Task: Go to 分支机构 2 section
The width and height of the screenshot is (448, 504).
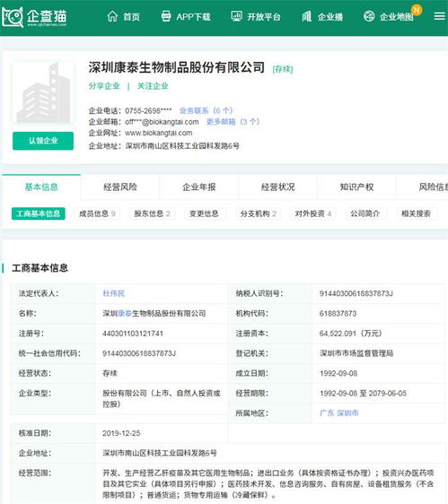Action: (258, 213)
